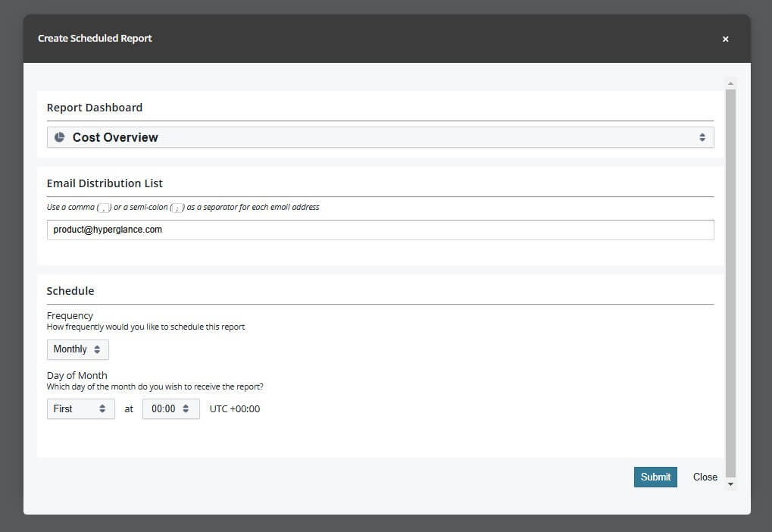The image size is (772, 532).
Task: Open the 00:00 time dropdown
Action: pos(170,408)
